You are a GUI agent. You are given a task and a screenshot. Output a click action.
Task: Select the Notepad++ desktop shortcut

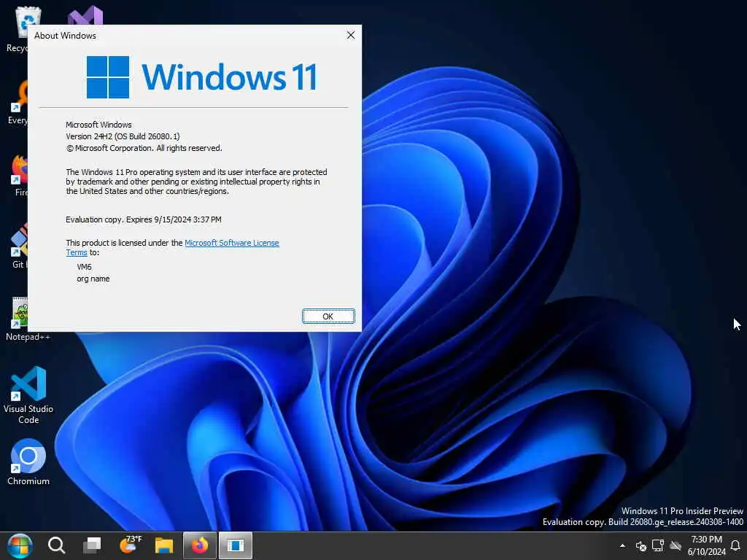pyautogui.click(x=21, y=319)
